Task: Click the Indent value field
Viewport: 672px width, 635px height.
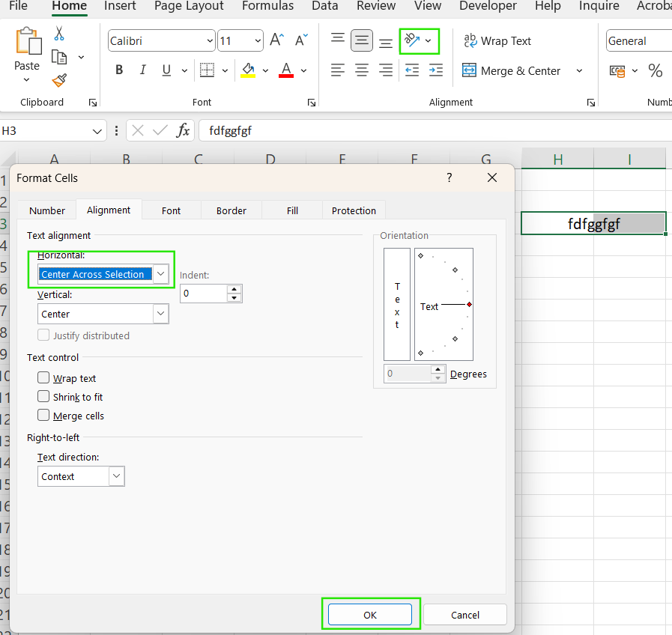Action: [203, 294]
